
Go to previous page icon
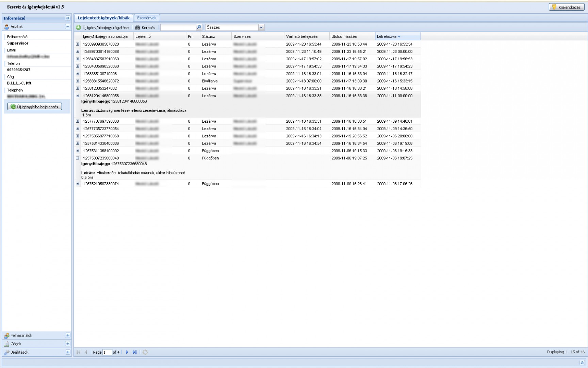pyautogui.click(x=86, y=352)
